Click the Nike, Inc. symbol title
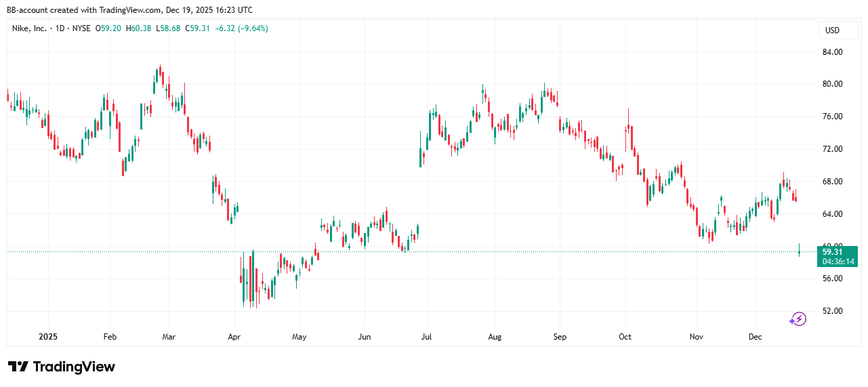Image resolution: width=868 pixels, height=387 pixels. [30, 28]
